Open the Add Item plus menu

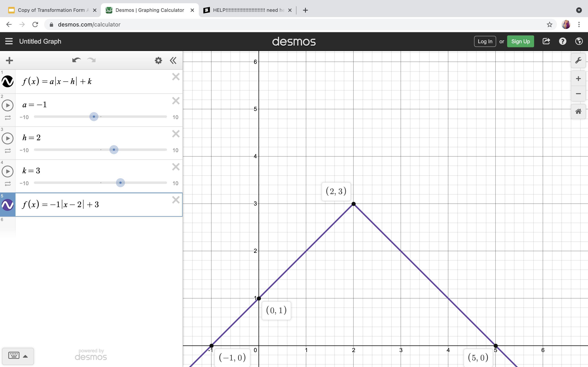click(x=9, y=60)
